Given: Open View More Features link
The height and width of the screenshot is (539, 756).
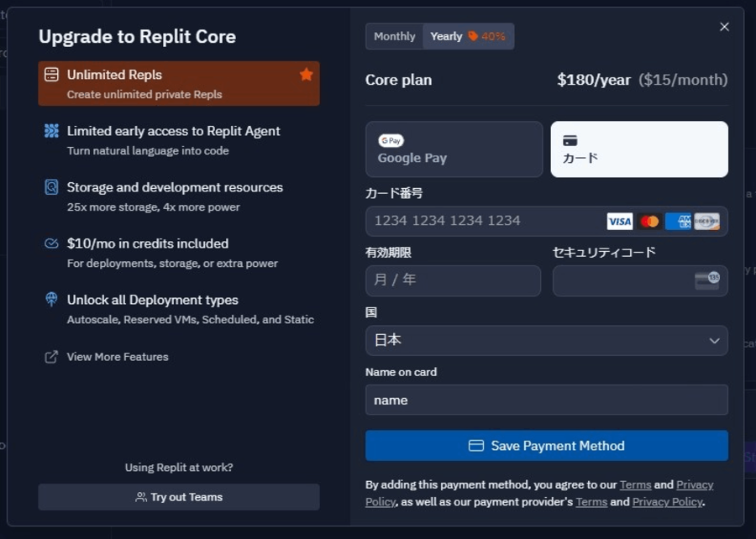Looking at the screenshot, I should tap(118, 357).
